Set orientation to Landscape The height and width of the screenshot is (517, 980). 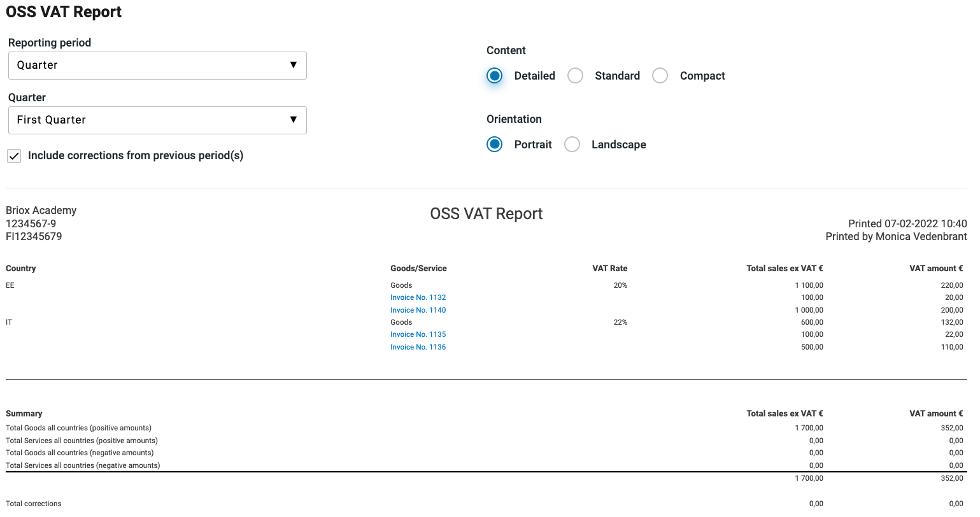point(572,145)
